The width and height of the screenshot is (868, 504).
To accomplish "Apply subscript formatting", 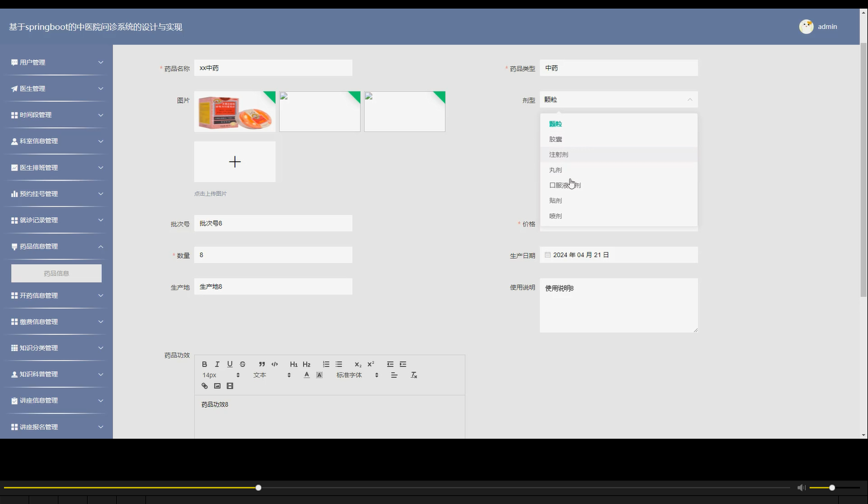I will [x=358, y=364].
